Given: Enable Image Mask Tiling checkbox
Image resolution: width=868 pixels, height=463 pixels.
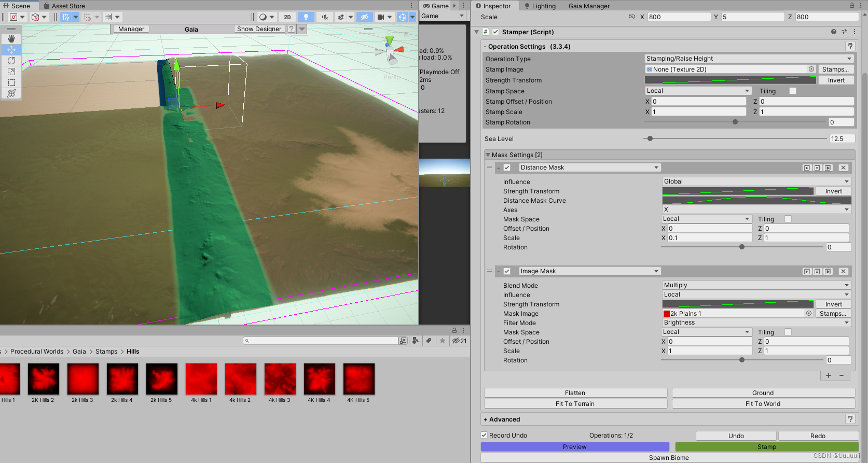Looking at the screenshot, I should (788, 332).
